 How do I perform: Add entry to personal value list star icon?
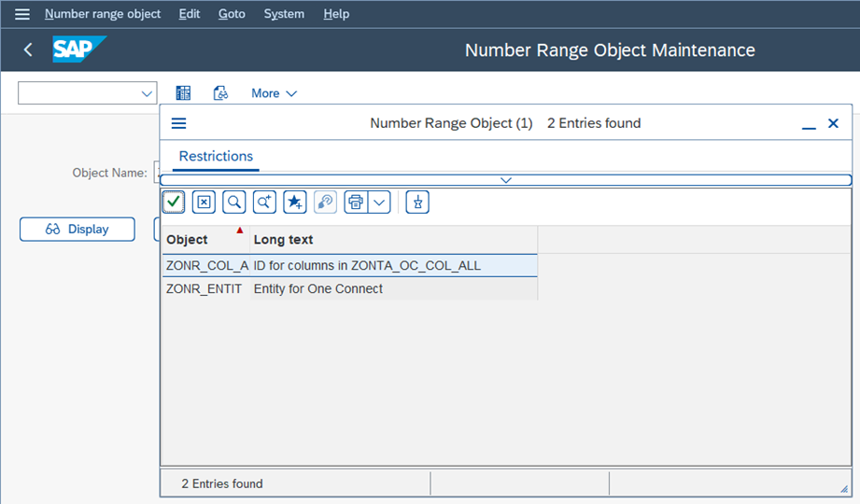click(295, 202)
